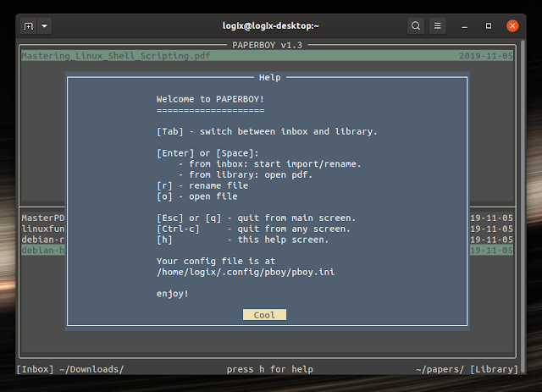Select the linuxfun library entry
Image resolution: width=542 pixels, height=392 pixels.
click(x=43, y=229)
